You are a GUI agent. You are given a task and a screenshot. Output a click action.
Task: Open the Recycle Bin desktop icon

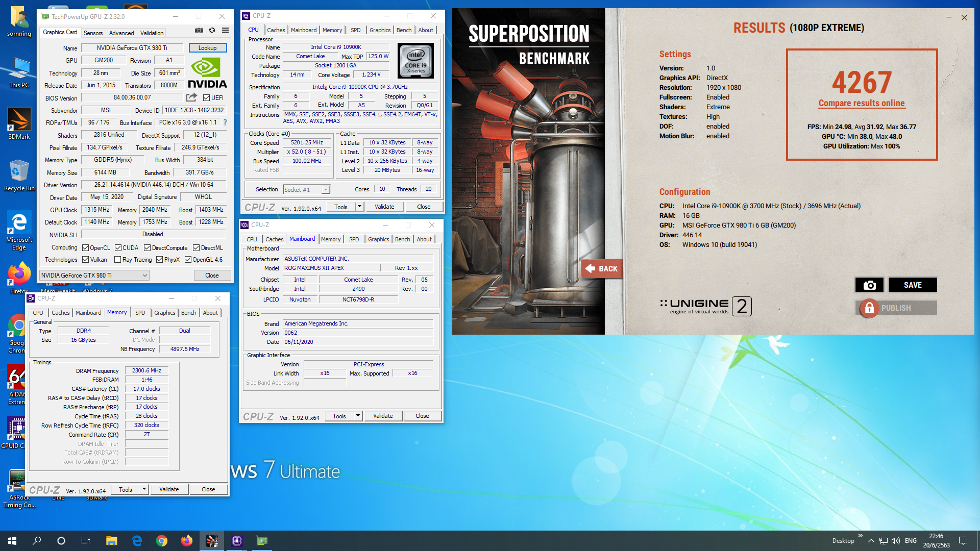tap(19, 175)
